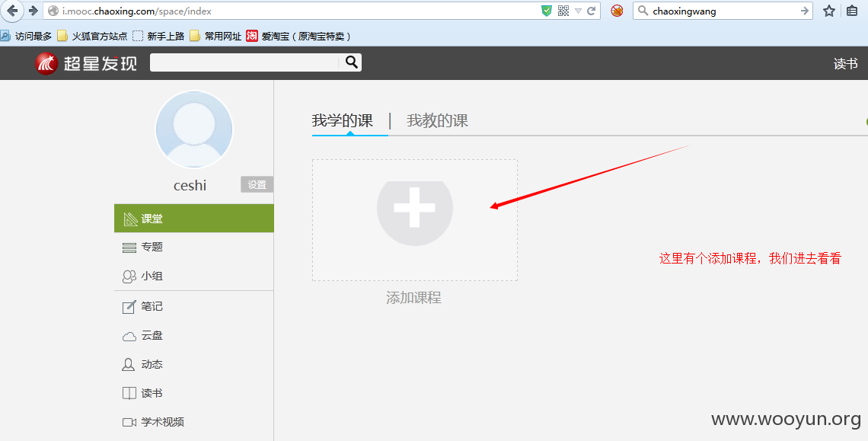Viewport: 868px width, 441px height.
Task: Open the 常用网址 bookmark folder
Action: point(216,36)
